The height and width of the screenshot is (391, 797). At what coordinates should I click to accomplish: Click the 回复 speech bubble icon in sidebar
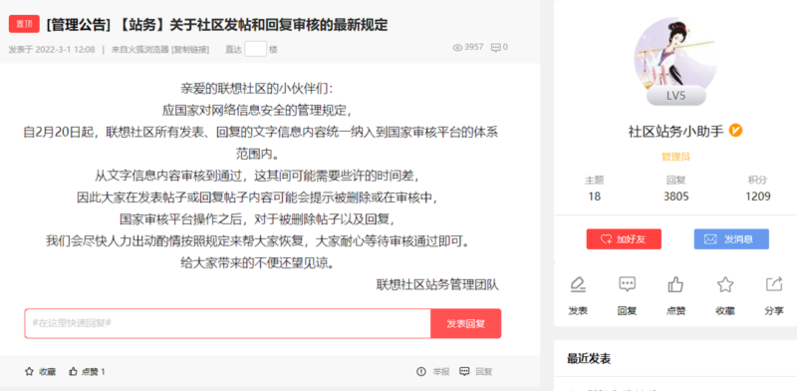pyautogui.click(x=627, y=284)
